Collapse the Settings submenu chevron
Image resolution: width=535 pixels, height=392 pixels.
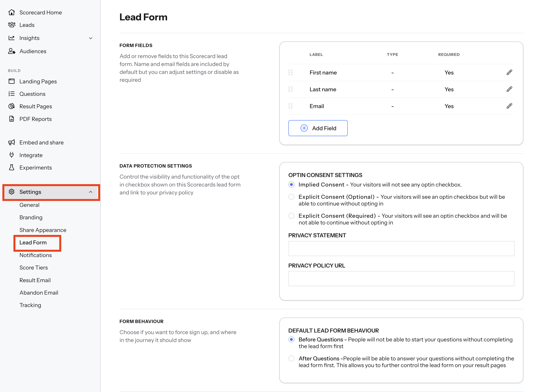[x=91, y=192]
